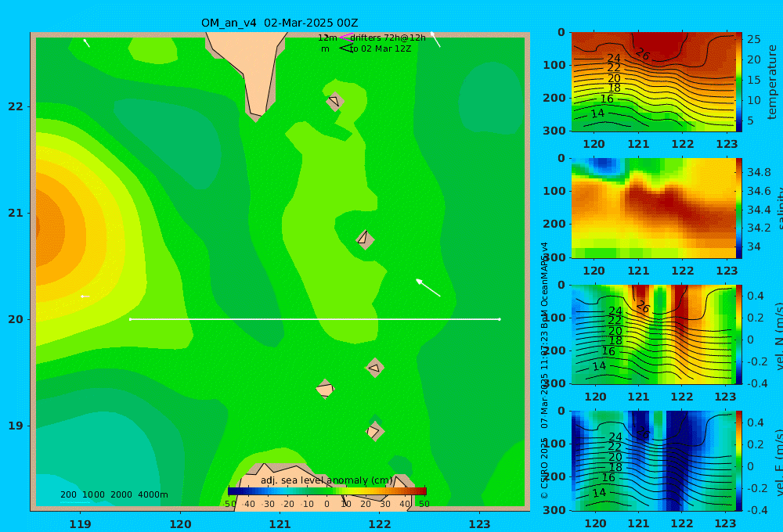The height and width of the screenshot is (532, 783).
Task: Click the eastern endpoint of the transect line
Action: point(500,319)
